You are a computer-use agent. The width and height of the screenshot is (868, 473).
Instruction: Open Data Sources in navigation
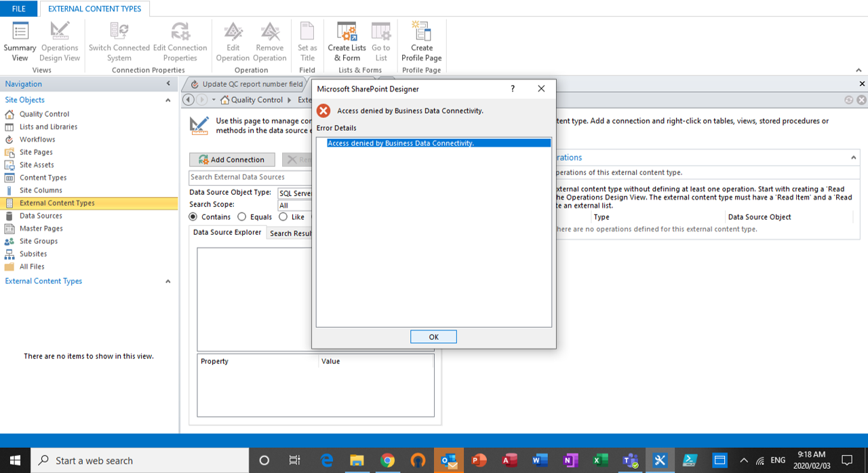[x=41, y=216]
